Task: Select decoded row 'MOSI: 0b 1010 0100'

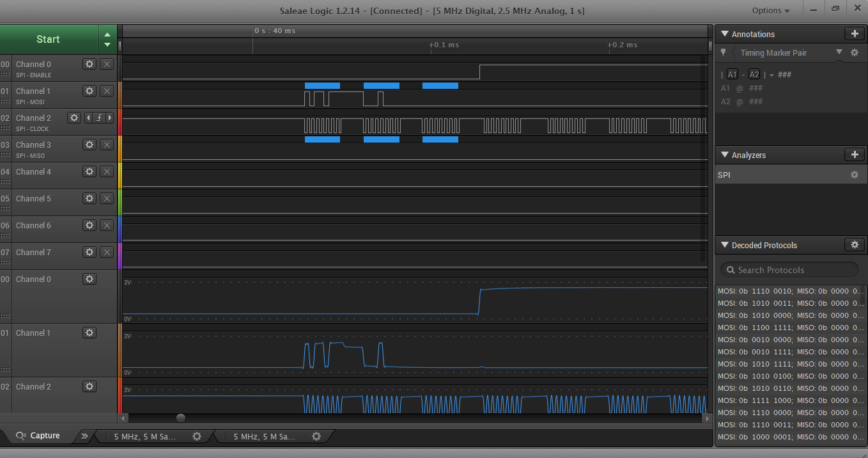Action: [790, 376]
